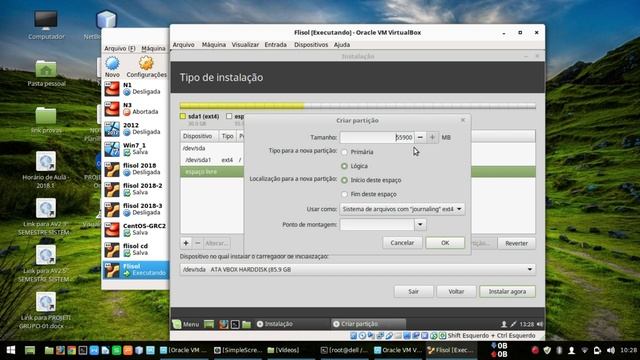Click the host volume tray icon

pos(611,350)
